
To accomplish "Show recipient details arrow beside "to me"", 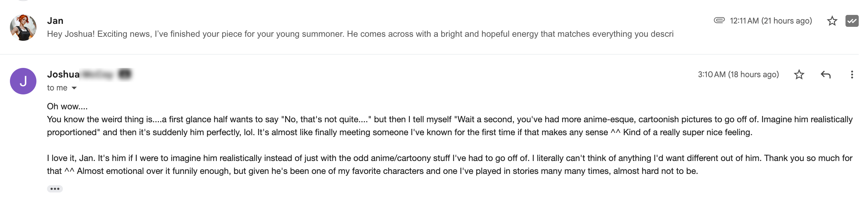I will pos(74,88).
